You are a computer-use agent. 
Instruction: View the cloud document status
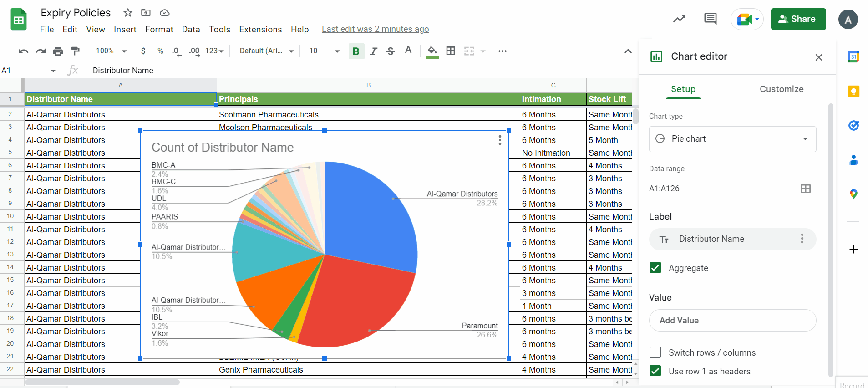[x=165, y=13]
